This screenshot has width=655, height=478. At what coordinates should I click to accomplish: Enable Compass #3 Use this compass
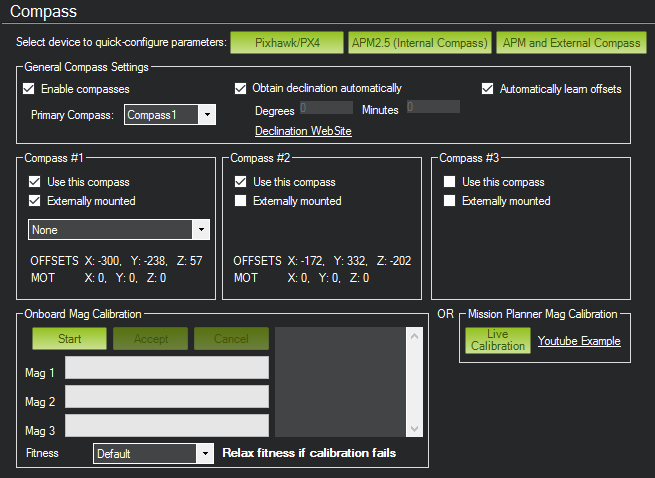click(x=449, y=182)
